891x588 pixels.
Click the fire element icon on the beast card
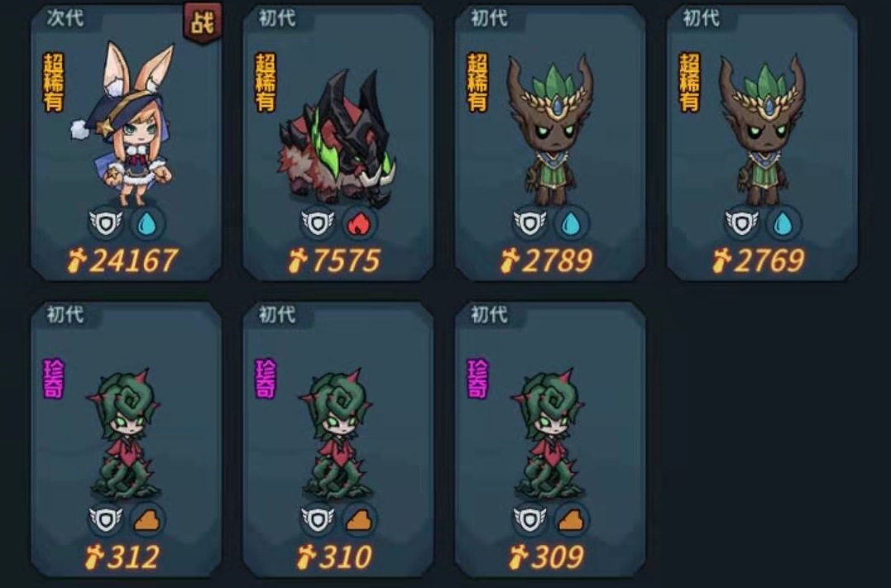click(358, 223)
